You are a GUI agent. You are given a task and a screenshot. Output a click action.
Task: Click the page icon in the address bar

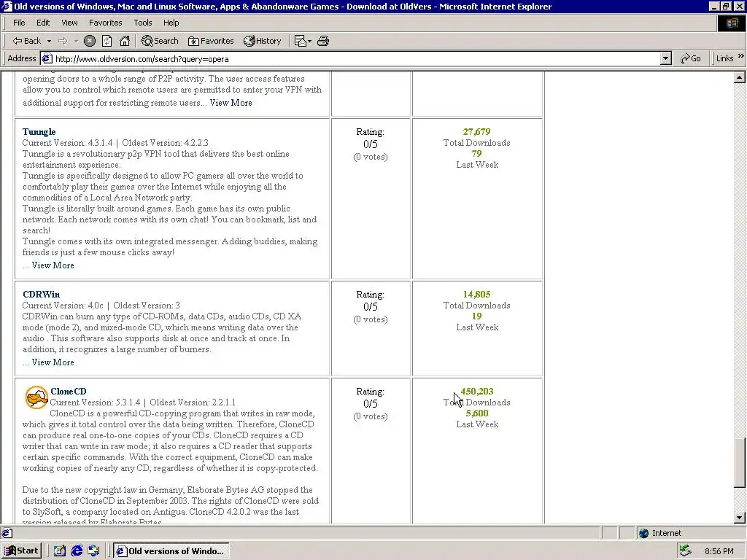[x=47, y=58]
